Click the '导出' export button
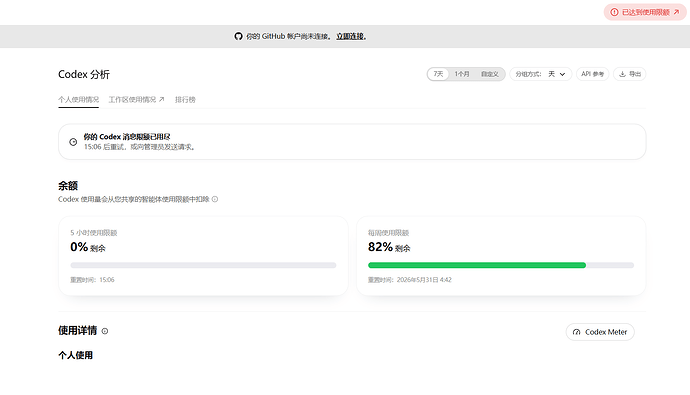This screenshot has height=395, width=690. [630, 74]
